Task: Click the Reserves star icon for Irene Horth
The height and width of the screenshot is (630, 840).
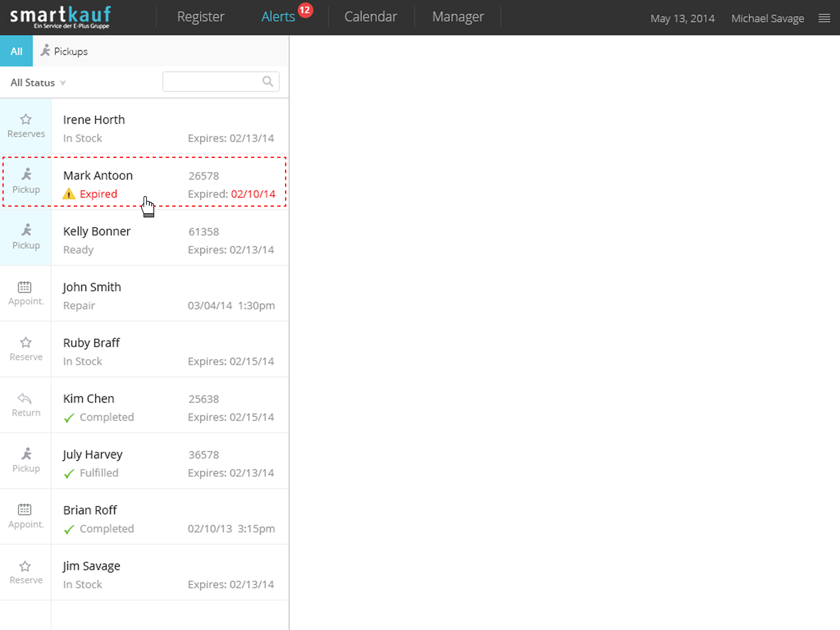Action: pyautogui.click(x=26, y=120)
